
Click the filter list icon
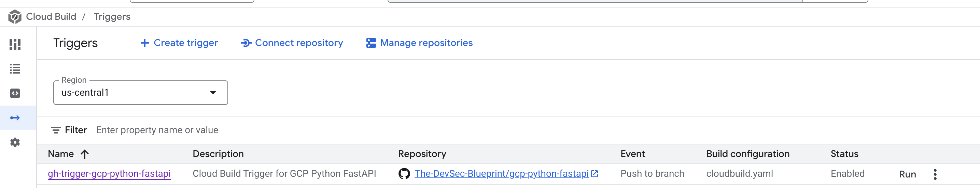[56, 130]
